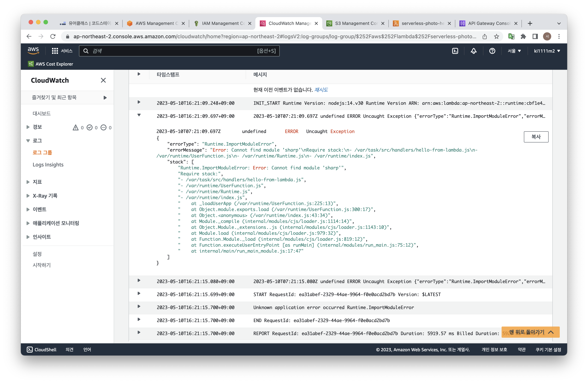Screen dimensions: 588x383
Task: Expand the START RequestId log event
Action: point(139,293)
